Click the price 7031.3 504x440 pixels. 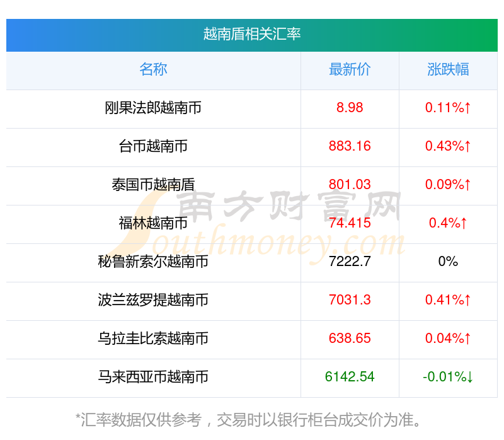(x=350, y=300)
